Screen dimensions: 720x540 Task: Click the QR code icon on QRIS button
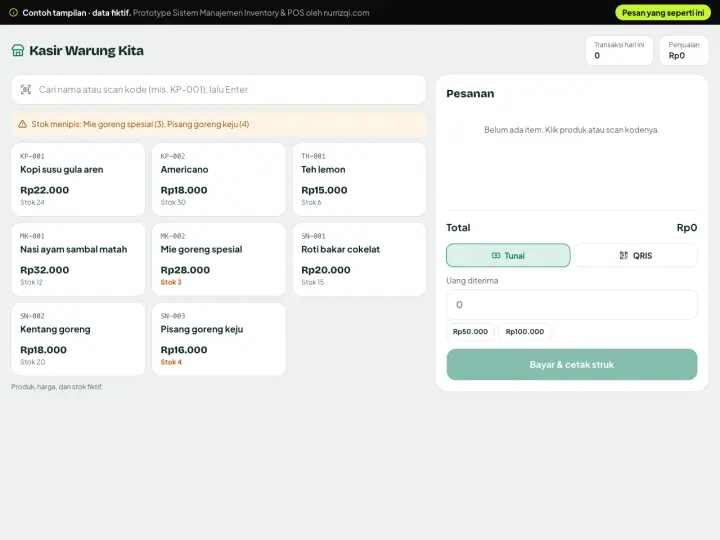point(624,255)
